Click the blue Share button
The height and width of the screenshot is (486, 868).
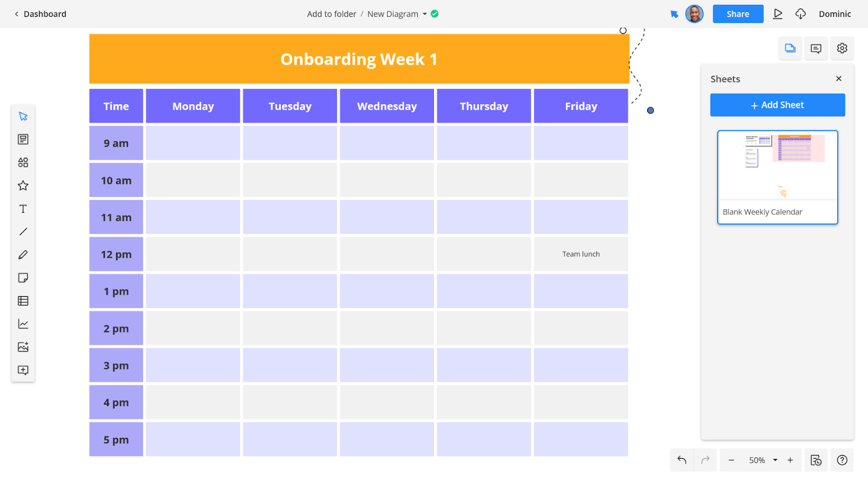[738, 14]
